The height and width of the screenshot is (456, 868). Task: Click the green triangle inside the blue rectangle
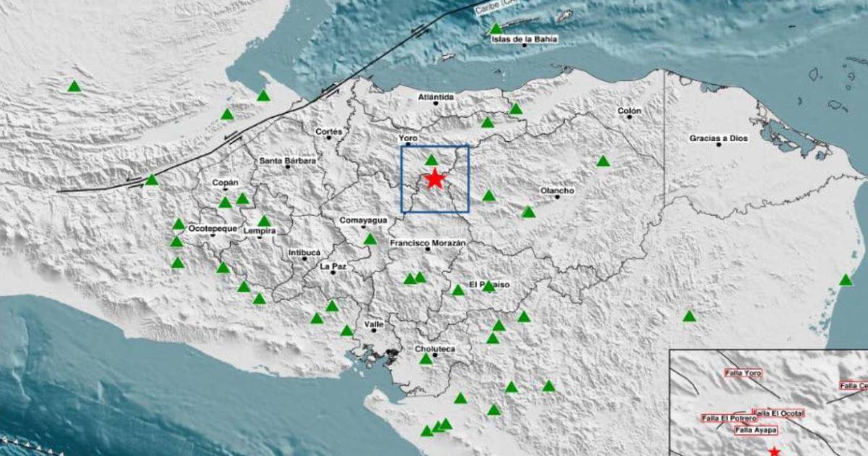pyautogui.click(x=431, y=160)
